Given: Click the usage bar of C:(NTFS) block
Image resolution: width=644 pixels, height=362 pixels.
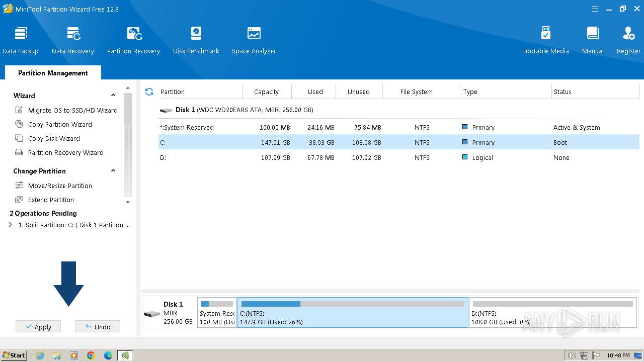Looking at the screenshot, I should (353, 304).
